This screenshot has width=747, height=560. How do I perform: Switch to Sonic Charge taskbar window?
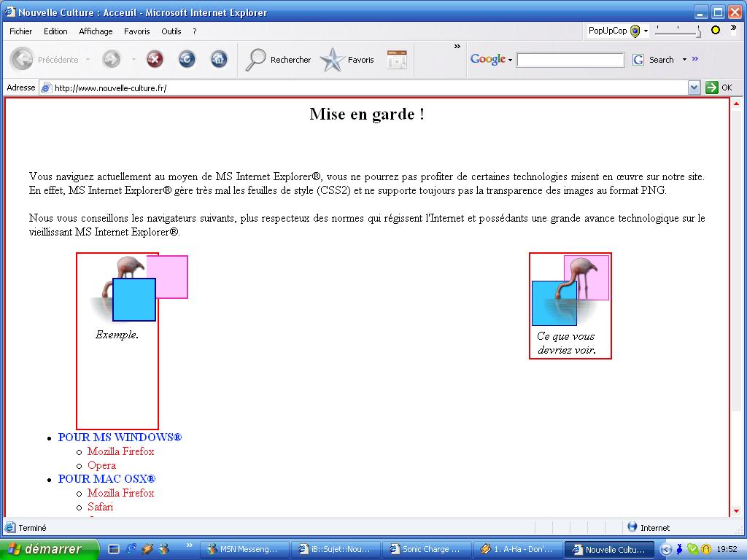(x=426, y=549)
